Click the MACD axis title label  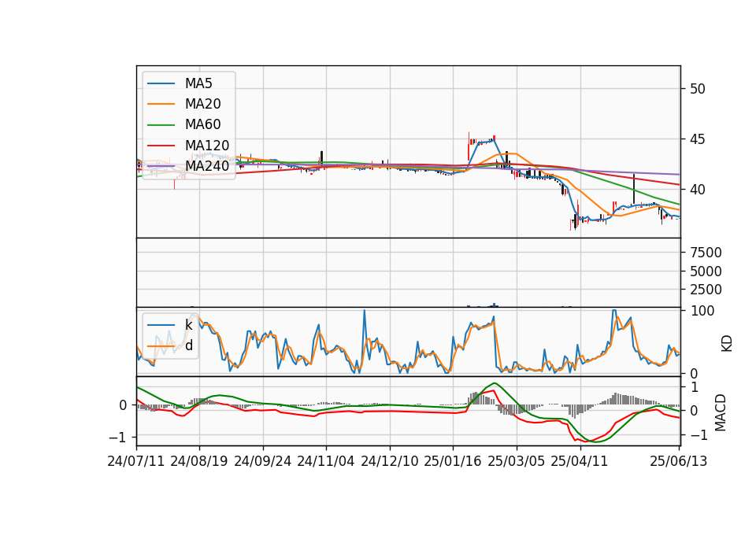(x=721, y=412)
